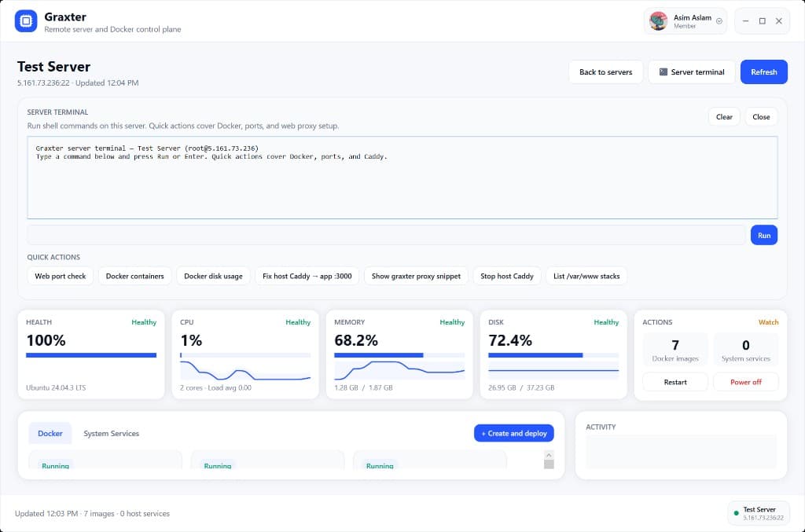The height and width of the screenshot is (532, 805).
Task: Run the entered shell command
Action: 764,235
